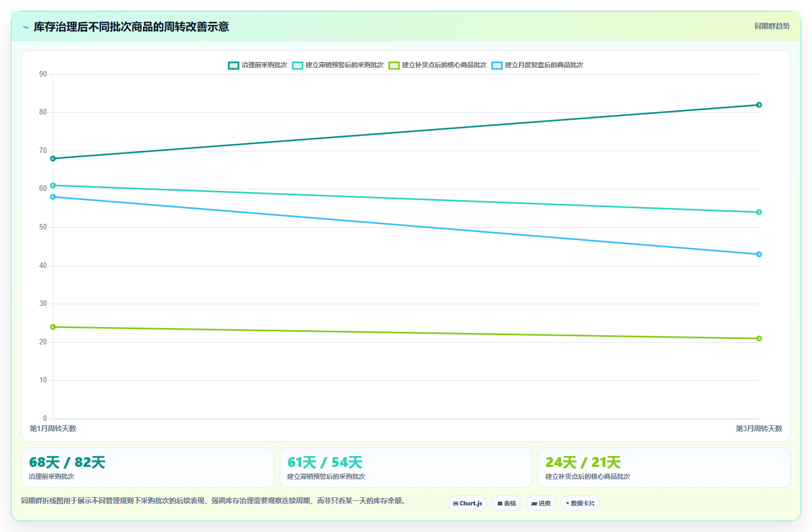Toggle the 建立滞销预警后的采购批次 legend swatch
The image size is (812, 532).
[x=298, y=65]
